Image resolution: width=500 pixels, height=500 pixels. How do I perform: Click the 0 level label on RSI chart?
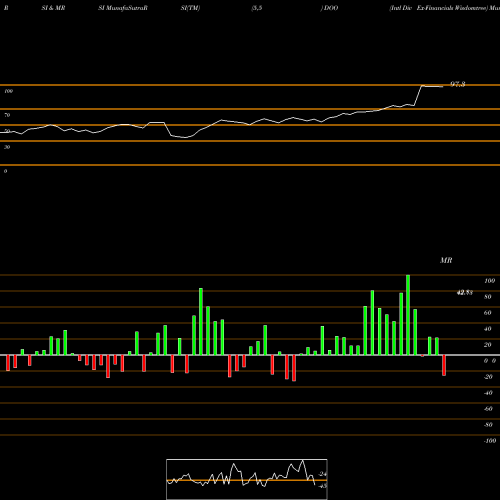point(5,171)
